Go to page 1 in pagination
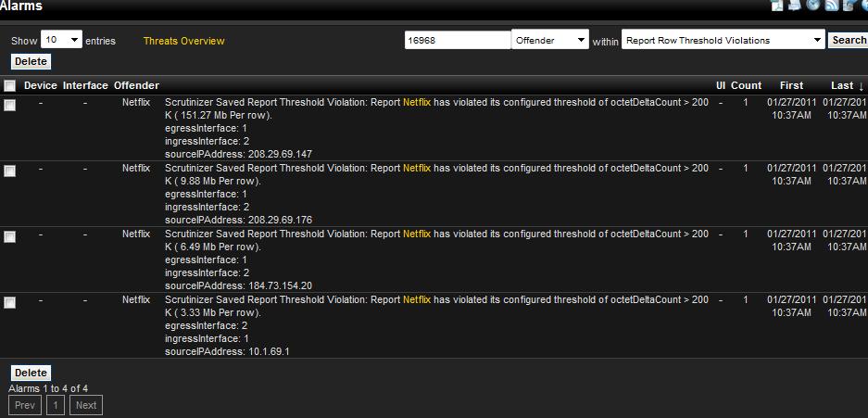Viewport: 868px width, 418px height. (x=56, y=405)
